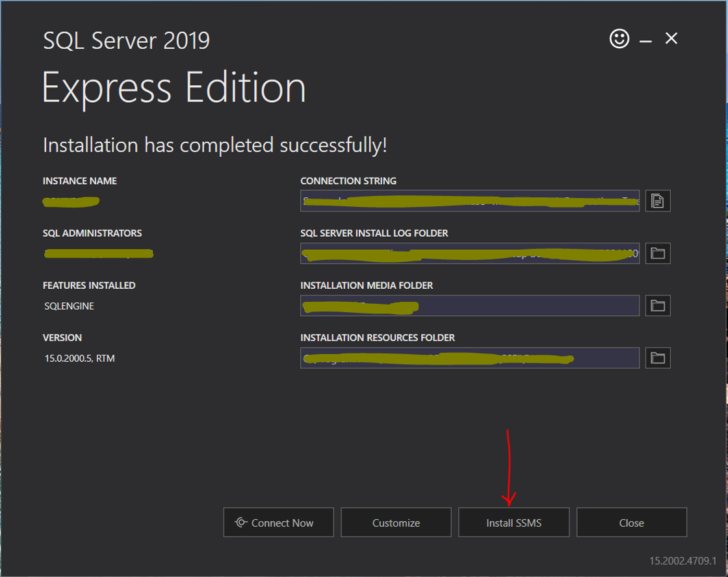Open the SQL Server install log folder icon
The image size is (728, 577).
pos(657,253)
